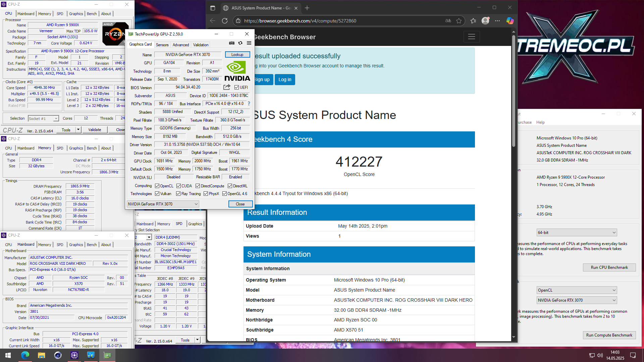The width and height of the screenshot is (644, 362).
Task: Open the GPU selection dropdown in GPU-Z
Action: pos(163,204)
